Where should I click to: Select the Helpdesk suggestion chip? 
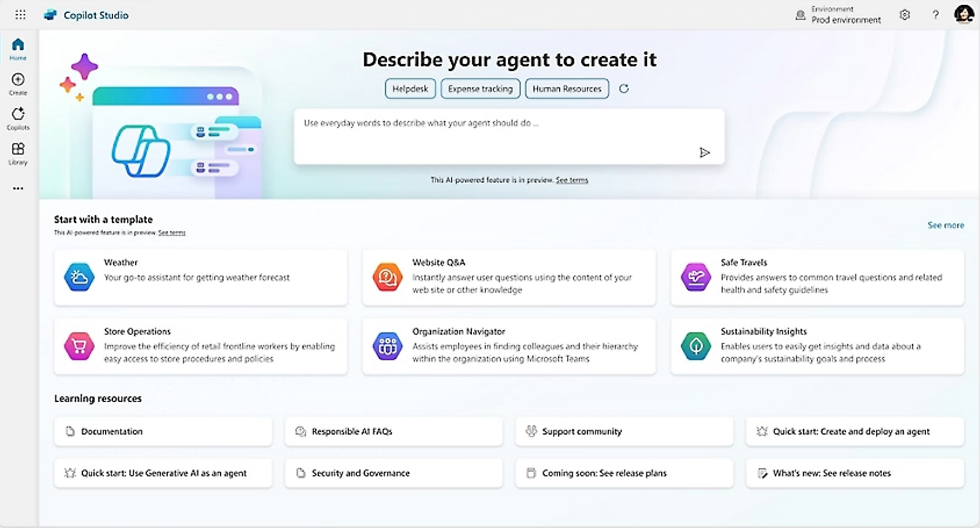(x=410, y=89)
